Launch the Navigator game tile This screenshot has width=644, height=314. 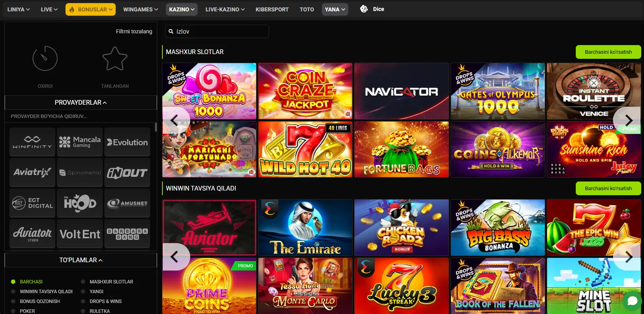tap(402, 91)
